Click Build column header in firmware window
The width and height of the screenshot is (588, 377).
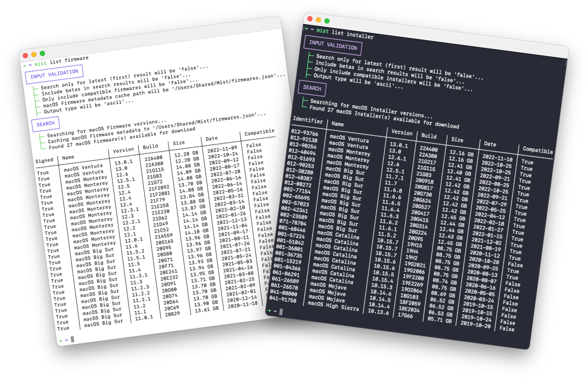click(150, 147)
